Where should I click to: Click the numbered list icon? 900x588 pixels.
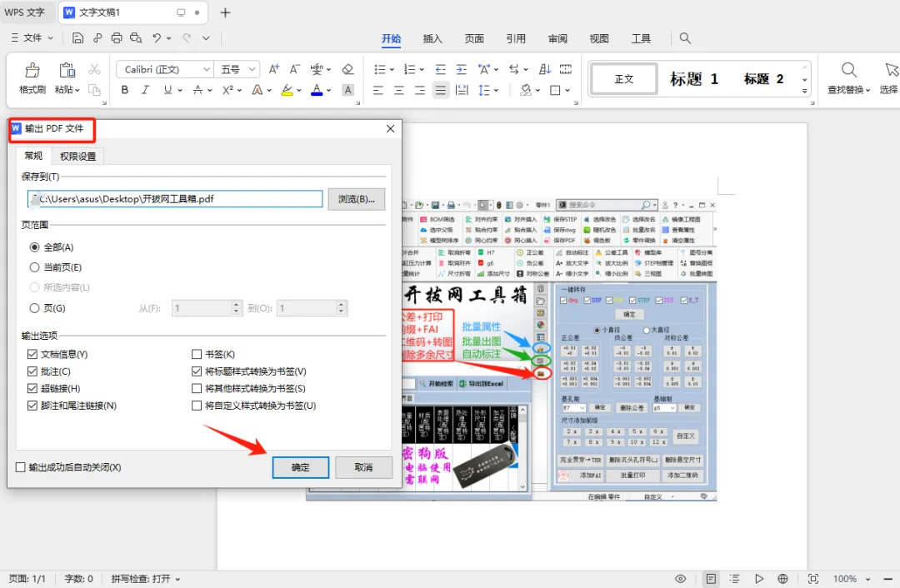409,69
